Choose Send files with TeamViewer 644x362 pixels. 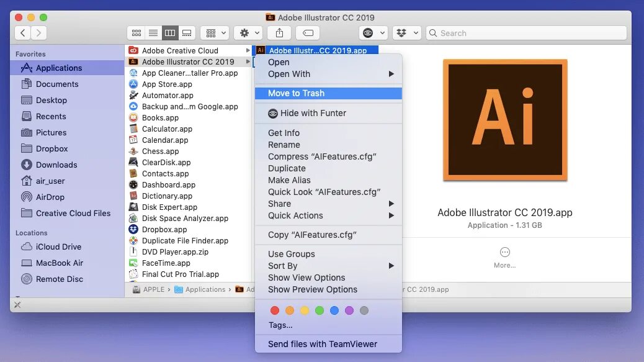coord(328,345)
